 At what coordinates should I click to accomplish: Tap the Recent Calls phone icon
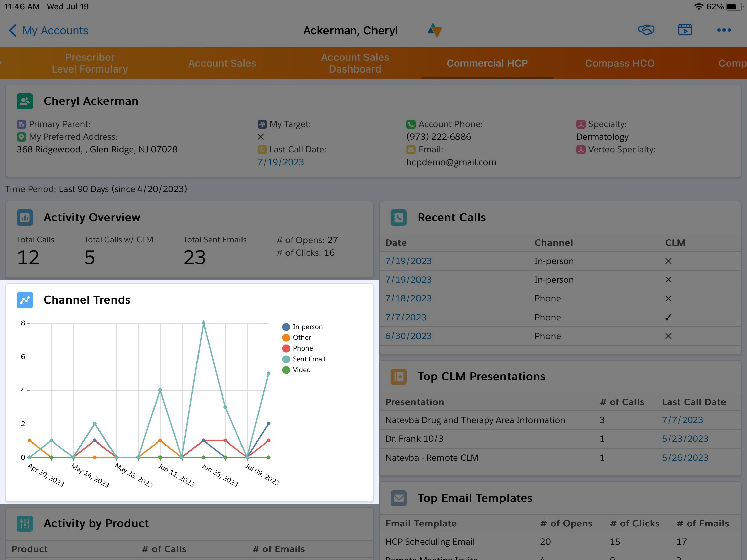pos(398,217)
